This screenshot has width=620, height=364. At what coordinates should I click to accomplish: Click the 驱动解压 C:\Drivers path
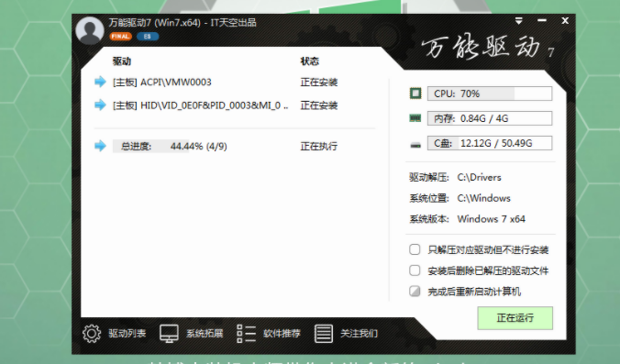[x=455, y=177]
